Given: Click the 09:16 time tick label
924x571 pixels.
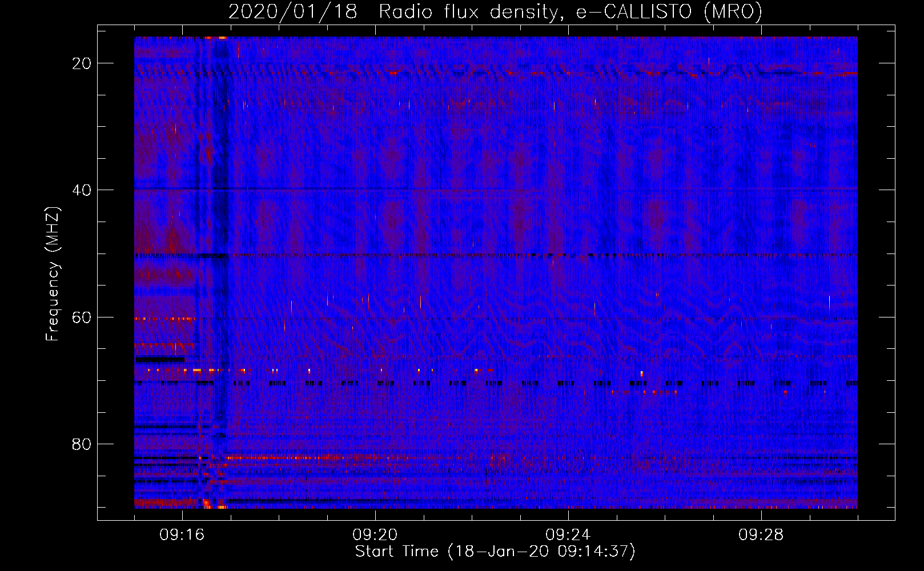Looking at the screenshot, I should [x=182, y=535].
